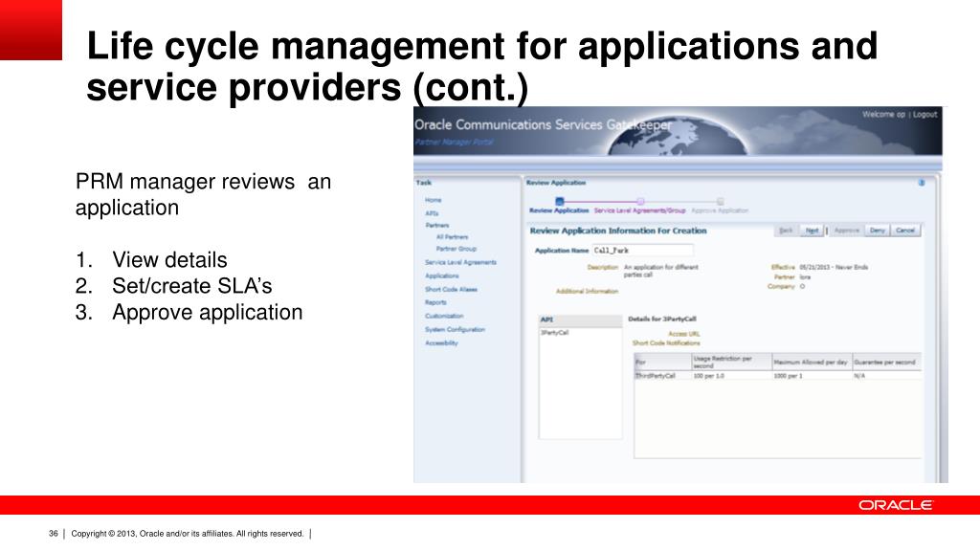Click the 'Review Application Information For Creation' heading
Image resolution: width=980 pixels, height=551 pixels.
pyautogui.click(x=618, y=231)
